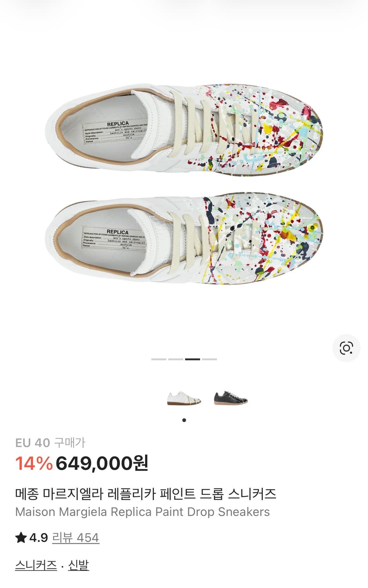The image size is (368, 588).
Task: Tap the active third image indicator
Action: pos(192,359)
